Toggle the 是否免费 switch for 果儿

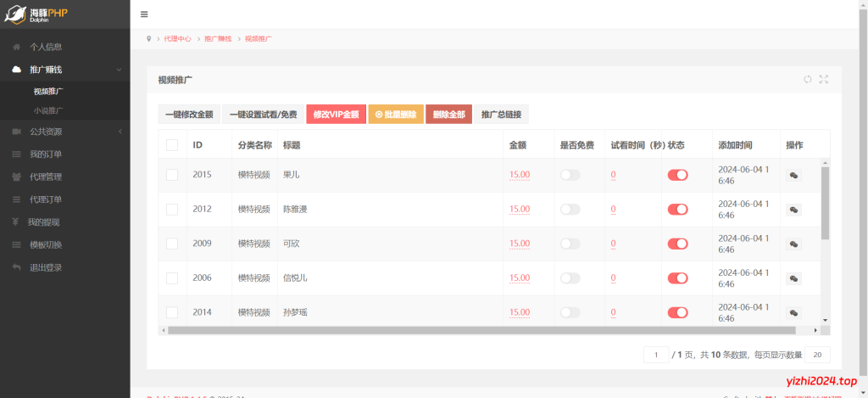570,175
